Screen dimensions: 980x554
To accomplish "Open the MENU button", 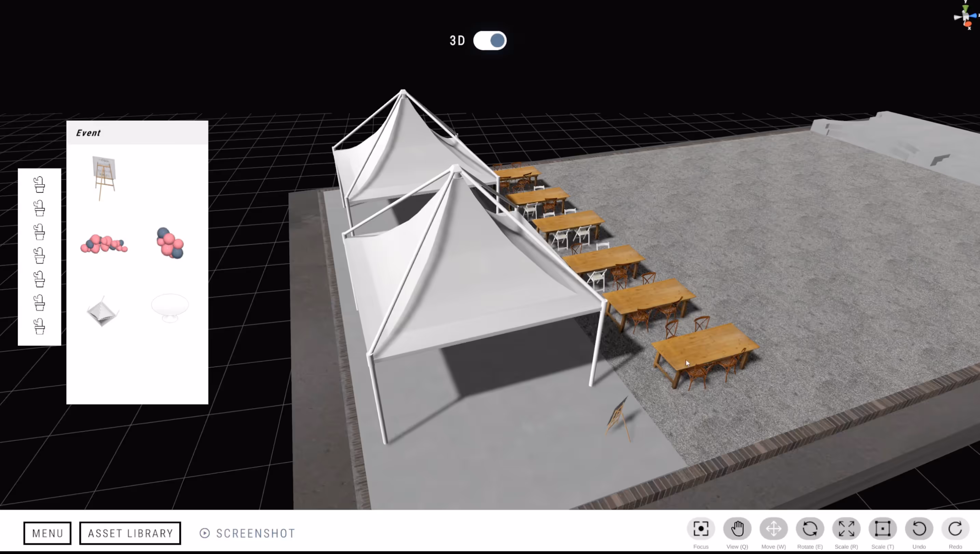I will pyautogui.click(x=47, y=533).
